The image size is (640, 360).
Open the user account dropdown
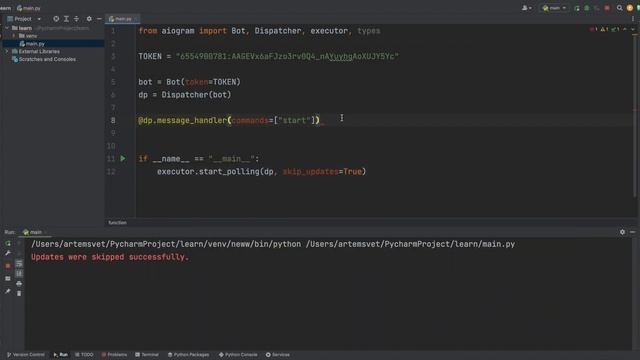click(527, 8)
